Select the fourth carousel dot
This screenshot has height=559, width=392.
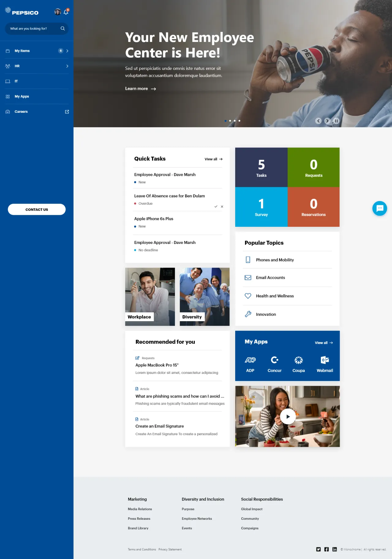click(x=239, y=121)
